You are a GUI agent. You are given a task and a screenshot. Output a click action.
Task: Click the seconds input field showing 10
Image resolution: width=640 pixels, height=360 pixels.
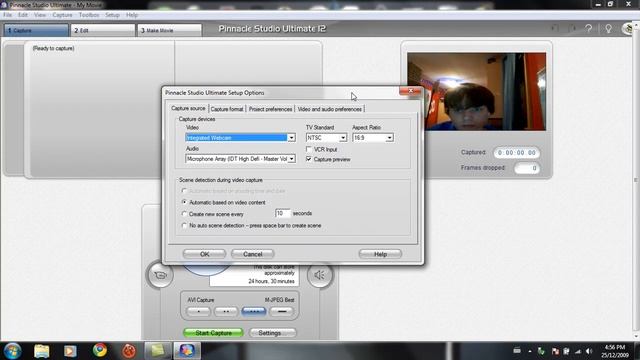click(282, 213)
